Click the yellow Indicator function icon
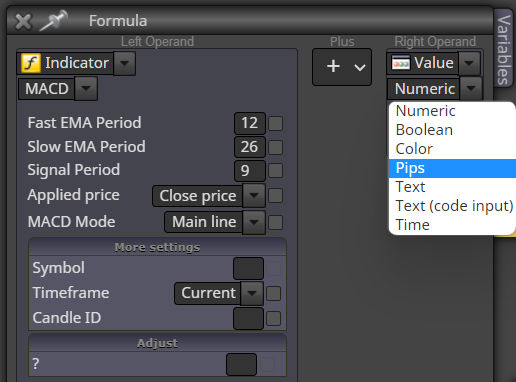Viewport: 516px width, 382px height. click(x=31, y=63)
